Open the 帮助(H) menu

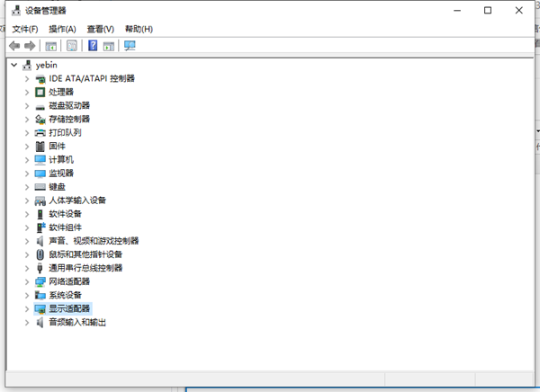pos(139,29)
